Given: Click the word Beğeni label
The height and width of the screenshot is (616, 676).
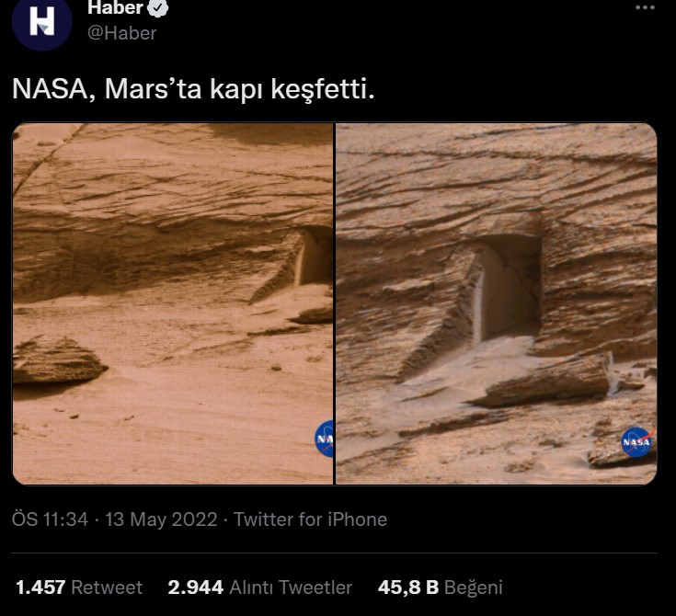Looking at the screenshot, I should point(474,588).
